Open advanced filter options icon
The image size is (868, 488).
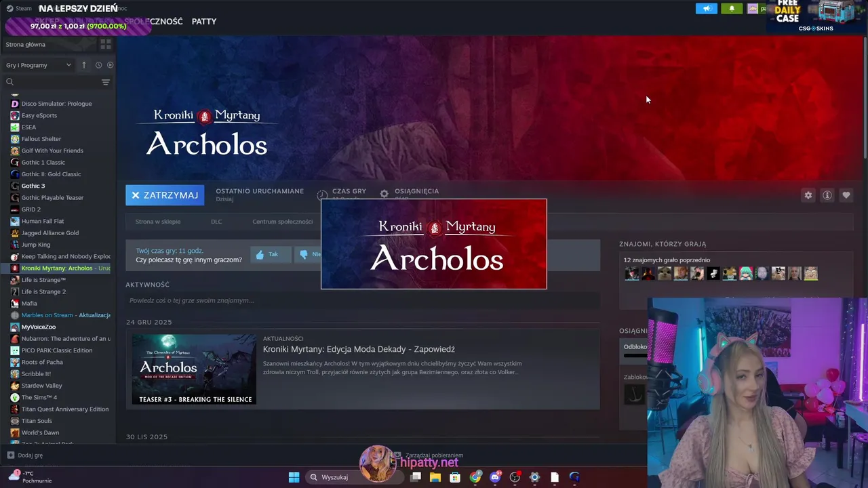coord(106,82)
